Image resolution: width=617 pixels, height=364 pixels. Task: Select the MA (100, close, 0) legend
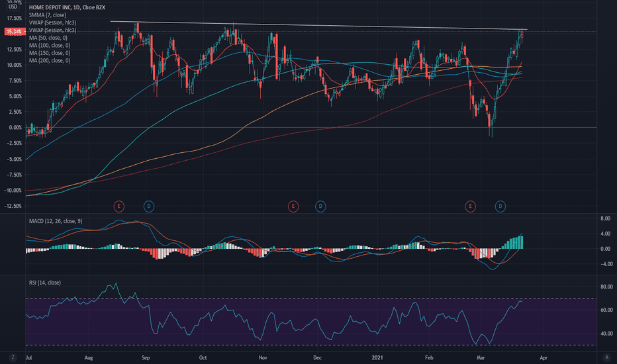coord(50,45)
